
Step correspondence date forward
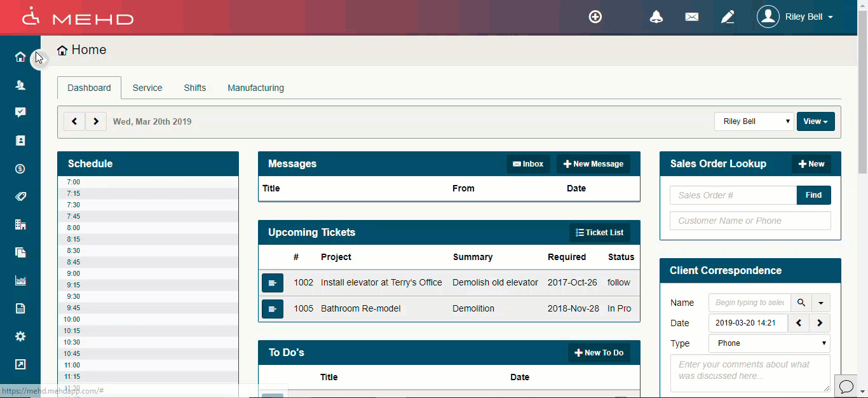click(x=820, y=323)
